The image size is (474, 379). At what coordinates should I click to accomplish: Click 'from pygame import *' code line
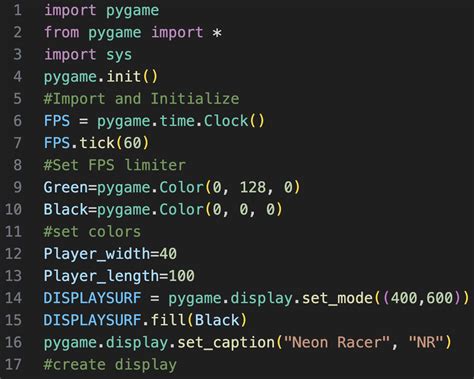tap(133, 33)
